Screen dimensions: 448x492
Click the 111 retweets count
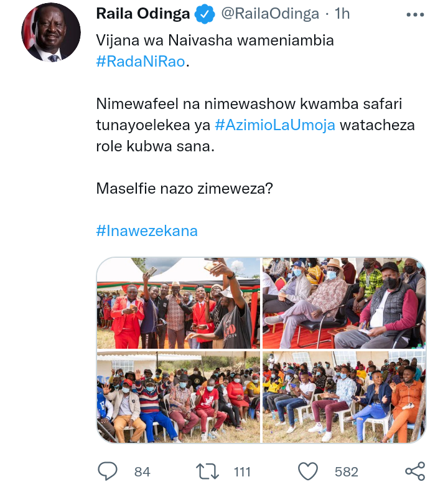point(242,472)
